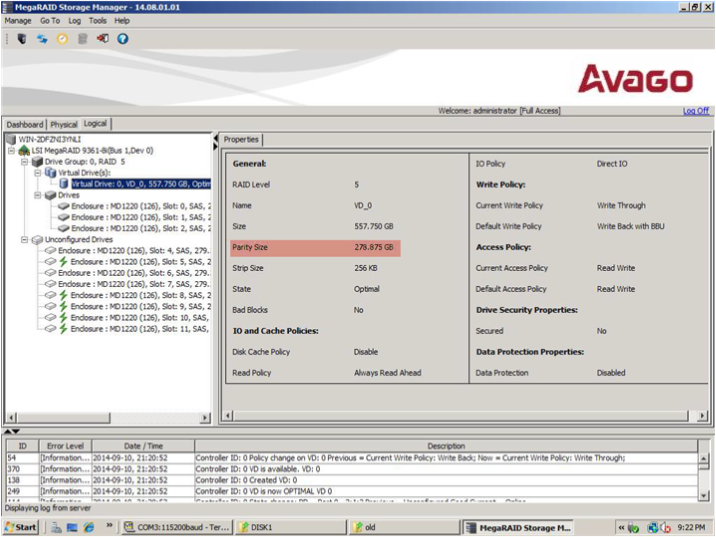This screenshot has width=716, height=537.
Task: Open the Manage menu
Action: [18, 20]
